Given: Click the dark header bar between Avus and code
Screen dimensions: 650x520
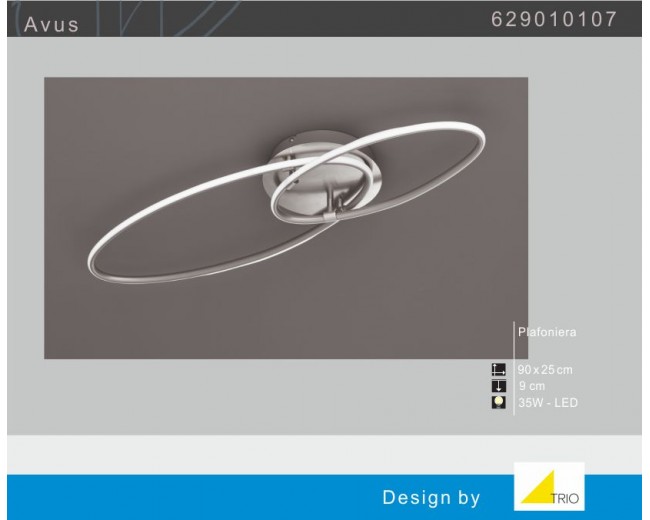Looking at the screenshot, I should [300, 20].
